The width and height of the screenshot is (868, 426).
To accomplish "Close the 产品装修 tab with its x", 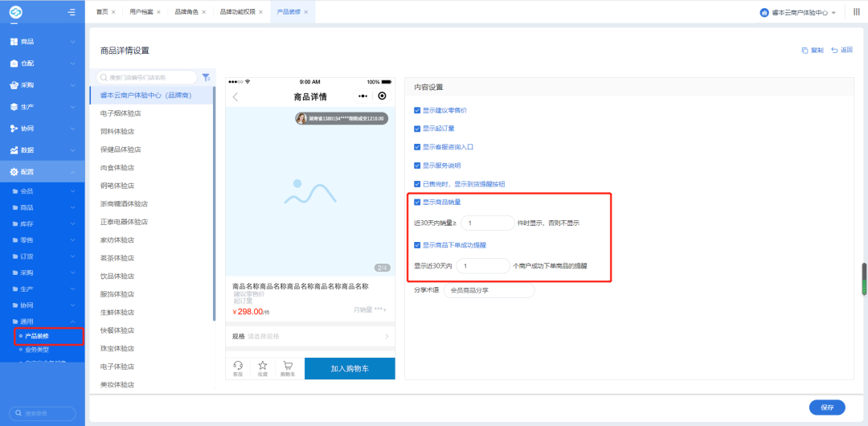I will tap(305, 11).
